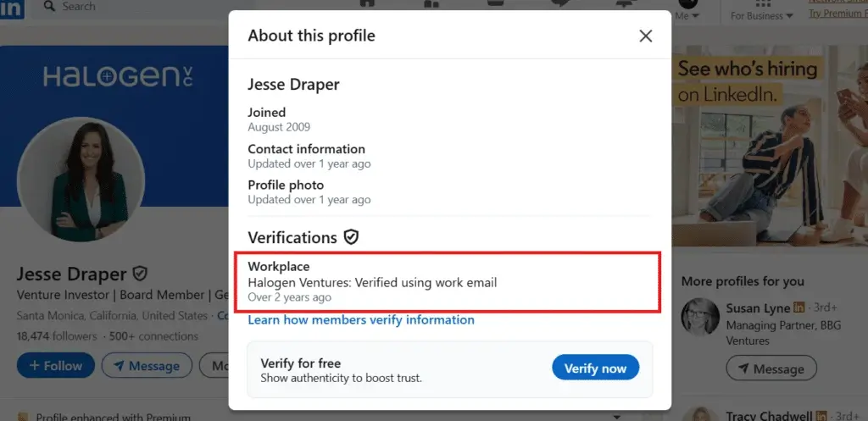Click the search magnifier icon
The image size is (868, 421).
point(49,6)
